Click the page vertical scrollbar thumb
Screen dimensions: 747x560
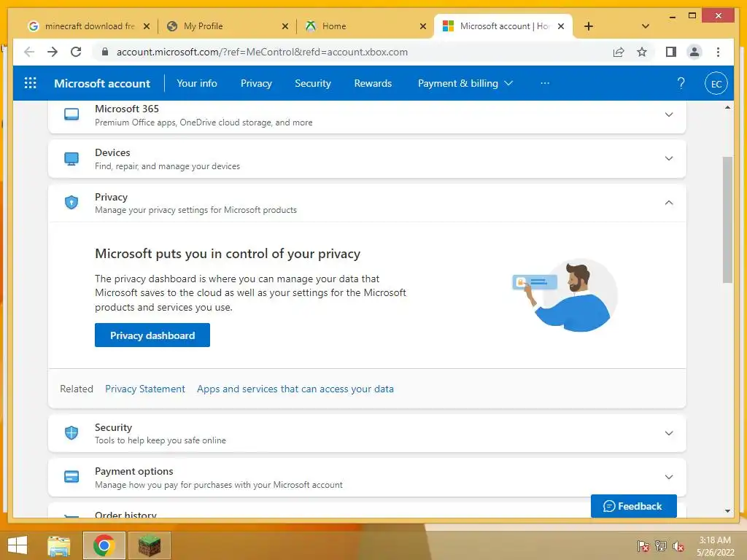(x=727, y=219)
